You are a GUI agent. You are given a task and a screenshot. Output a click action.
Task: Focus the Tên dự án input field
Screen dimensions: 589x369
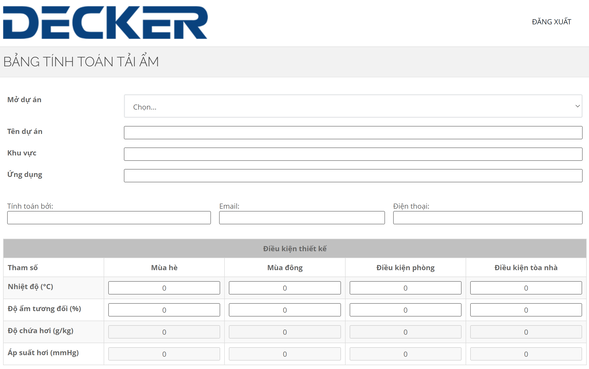pos(353,133)
